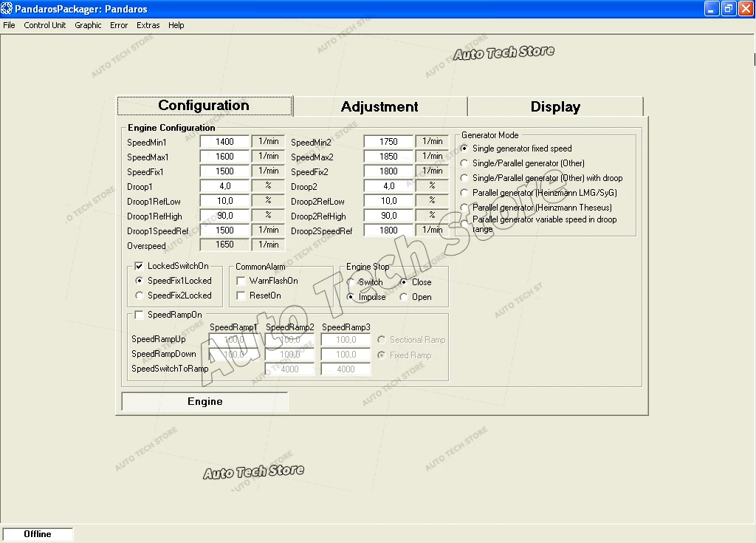
Task: Click the Overspeed value field
Action: 224,245
